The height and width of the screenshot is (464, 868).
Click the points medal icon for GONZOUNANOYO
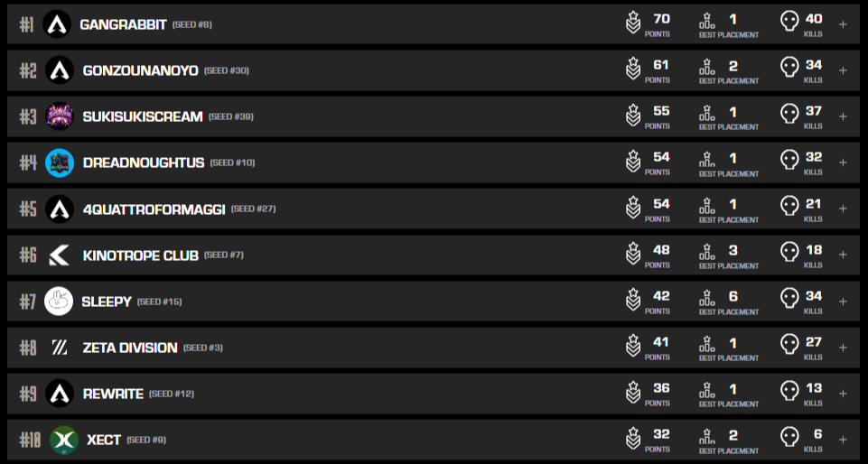click(x=633, y=69)
